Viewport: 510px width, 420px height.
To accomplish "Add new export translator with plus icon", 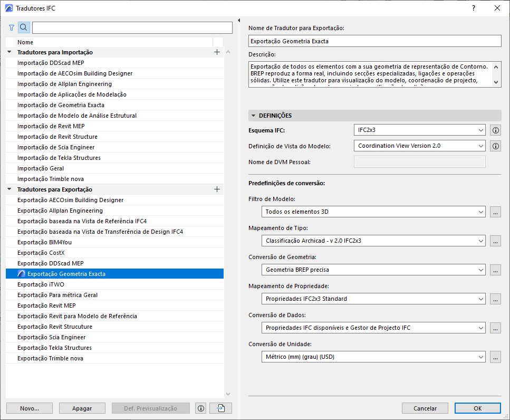I will [217, 189].
